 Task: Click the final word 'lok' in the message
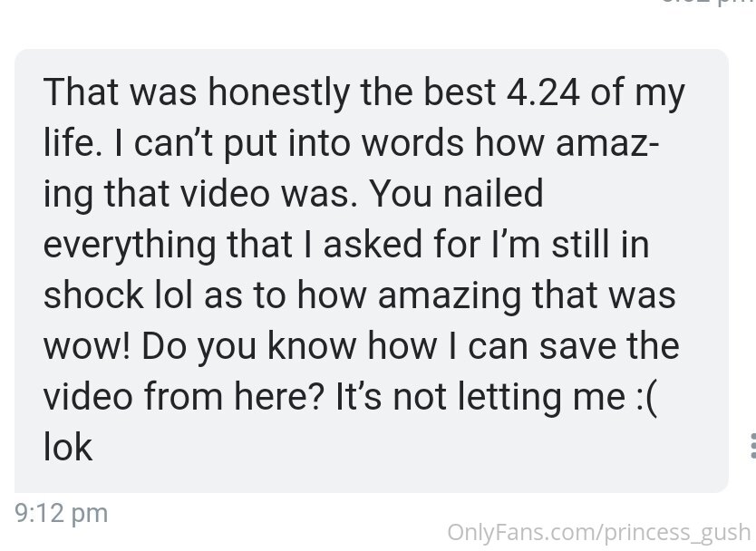click(67, 448)
